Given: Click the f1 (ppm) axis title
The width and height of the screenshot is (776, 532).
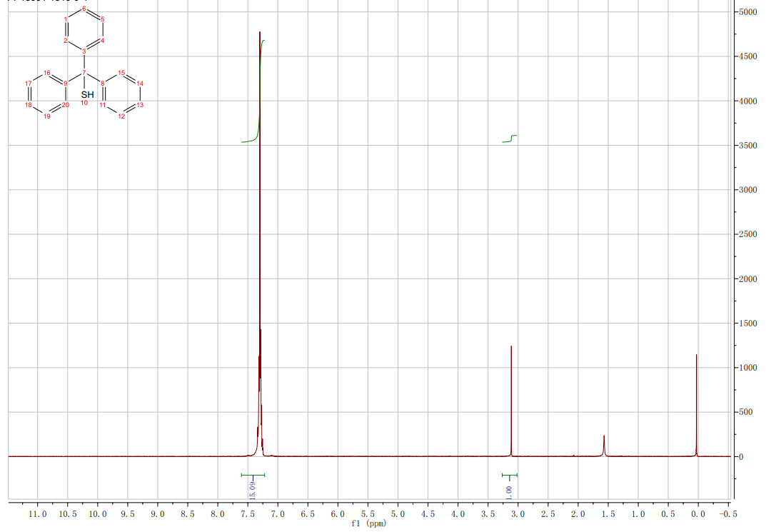Looking at the screenshot, I should pyautogui.click(x=368, y=524).
